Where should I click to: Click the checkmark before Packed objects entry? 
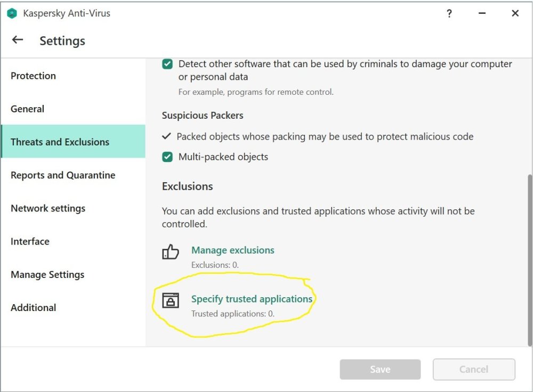167,136
